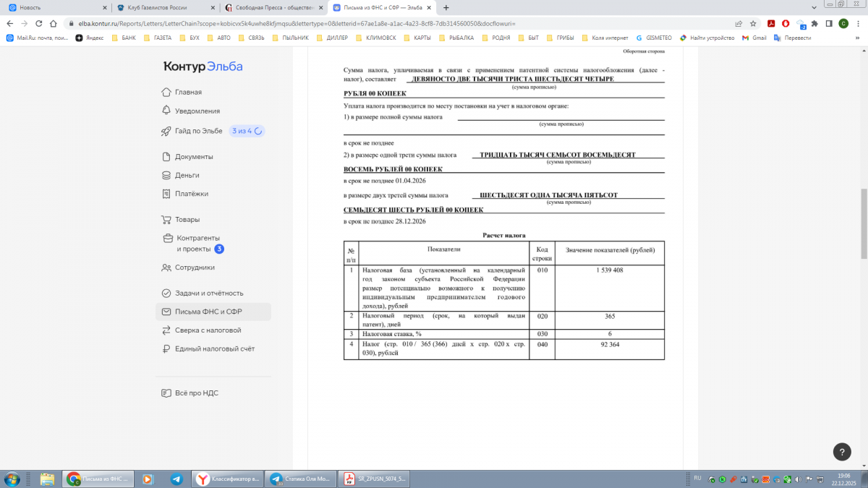Open Сверка с налоговой
868x488 pixels.
[x=208, y=330]
